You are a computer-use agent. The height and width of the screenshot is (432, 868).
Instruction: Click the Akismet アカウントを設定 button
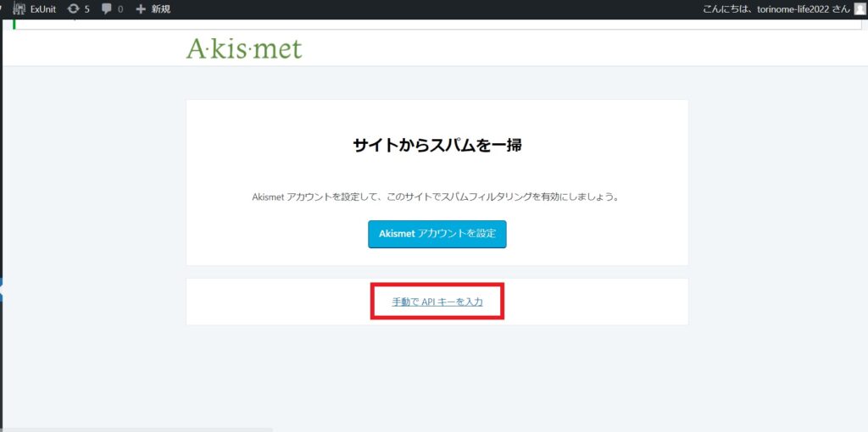click(x=437, y=234)
